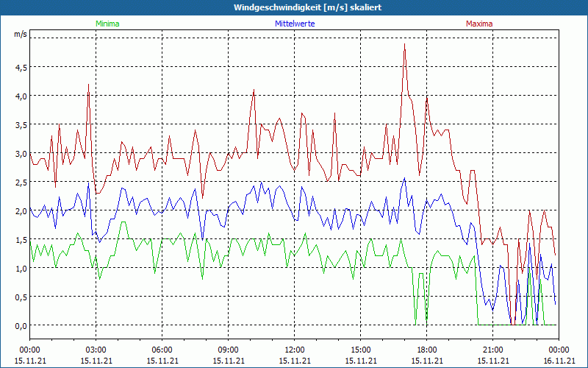Click the blue Mittelwerte peak near 17:00
This screenshot has height=368, width=588.
[405, 178]
